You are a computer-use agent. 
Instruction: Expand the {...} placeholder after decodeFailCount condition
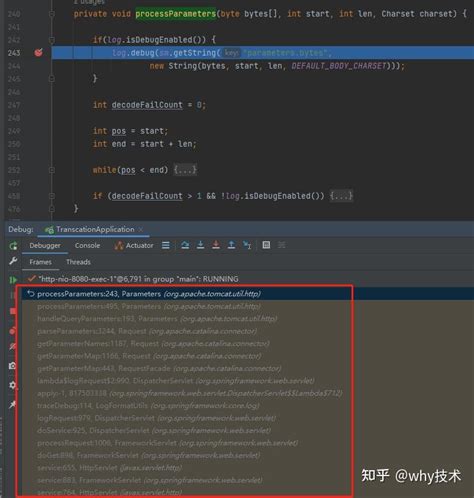pos(341,196)
